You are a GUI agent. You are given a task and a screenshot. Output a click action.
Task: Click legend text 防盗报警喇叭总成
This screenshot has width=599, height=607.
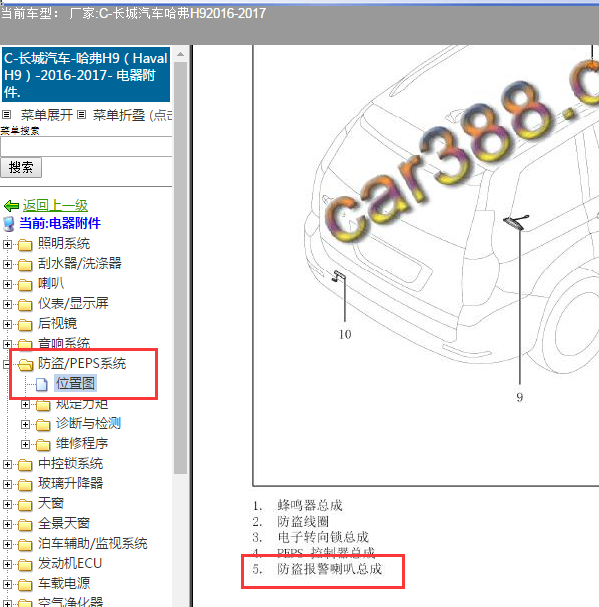click(x=330, y=569)
